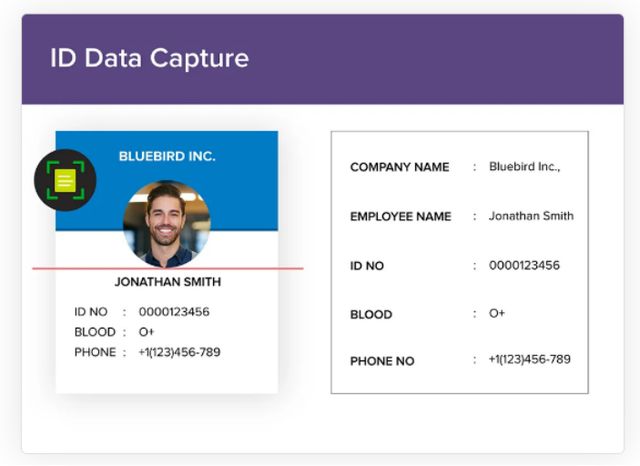Click the extracted O+ blood value

coord(497,313)
